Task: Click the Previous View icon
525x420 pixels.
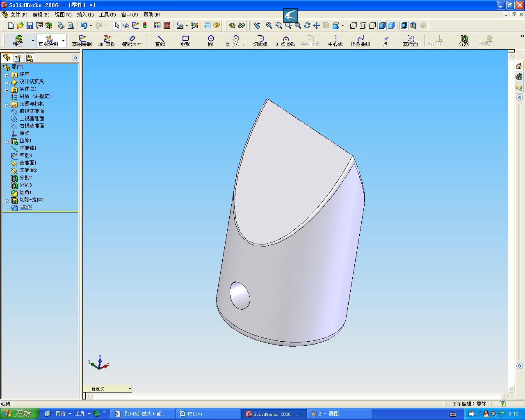Action: pos(257,25)
